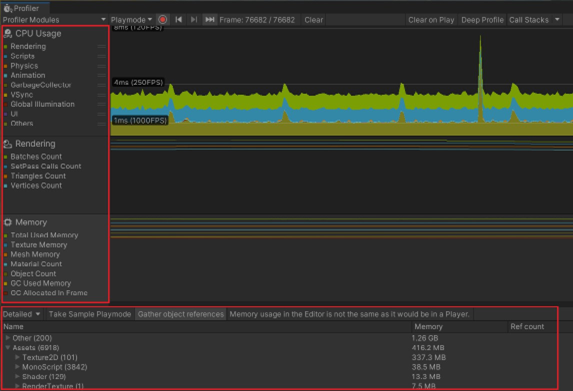Toggle UI category visibility

5,114
